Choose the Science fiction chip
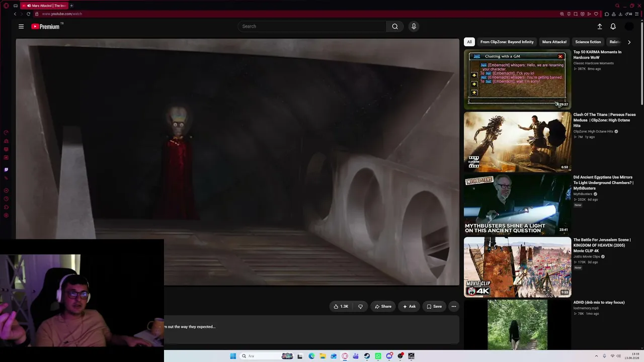Image resolution: width=644 pixels, height=362 pixels. tap(588, 42)
